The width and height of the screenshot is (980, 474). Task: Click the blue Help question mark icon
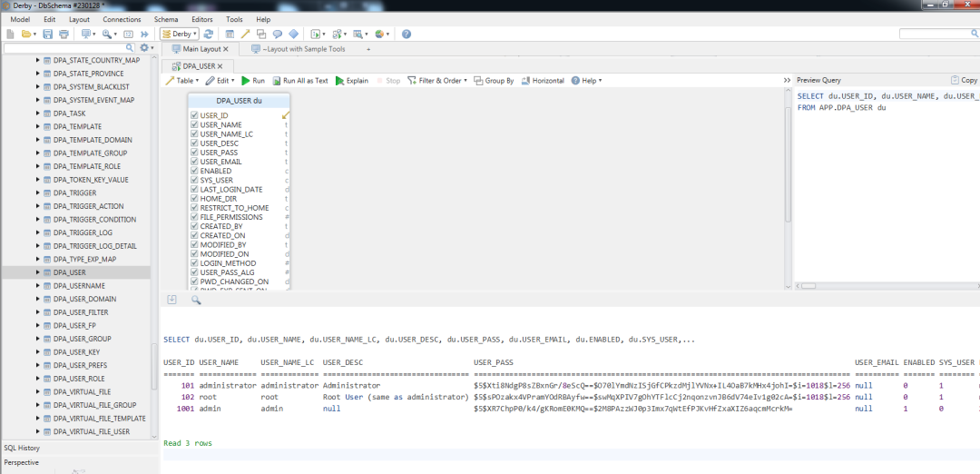point(407,34)
